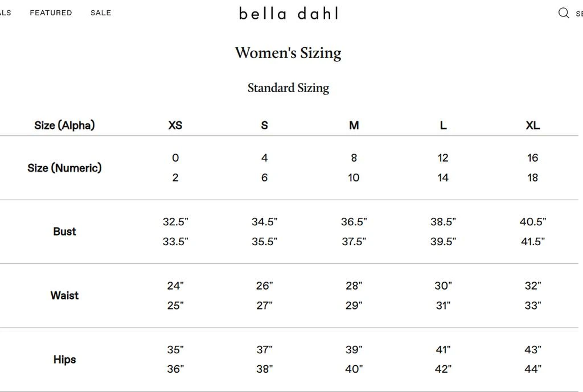Select the XS column header

tap(175, 125)
